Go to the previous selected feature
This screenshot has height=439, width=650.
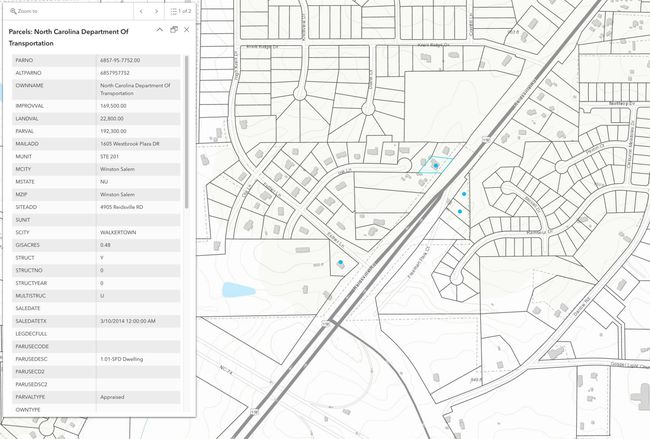[141, 11]
